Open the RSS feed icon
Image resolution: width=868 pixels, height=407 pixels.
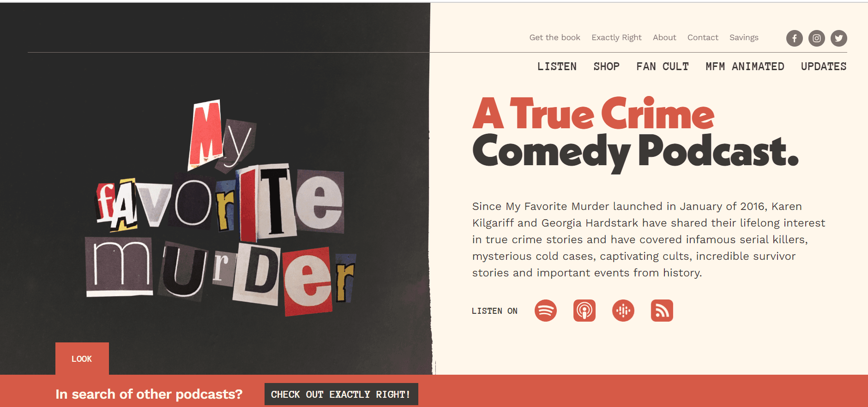pyautogui.click(x=662, y=311)
